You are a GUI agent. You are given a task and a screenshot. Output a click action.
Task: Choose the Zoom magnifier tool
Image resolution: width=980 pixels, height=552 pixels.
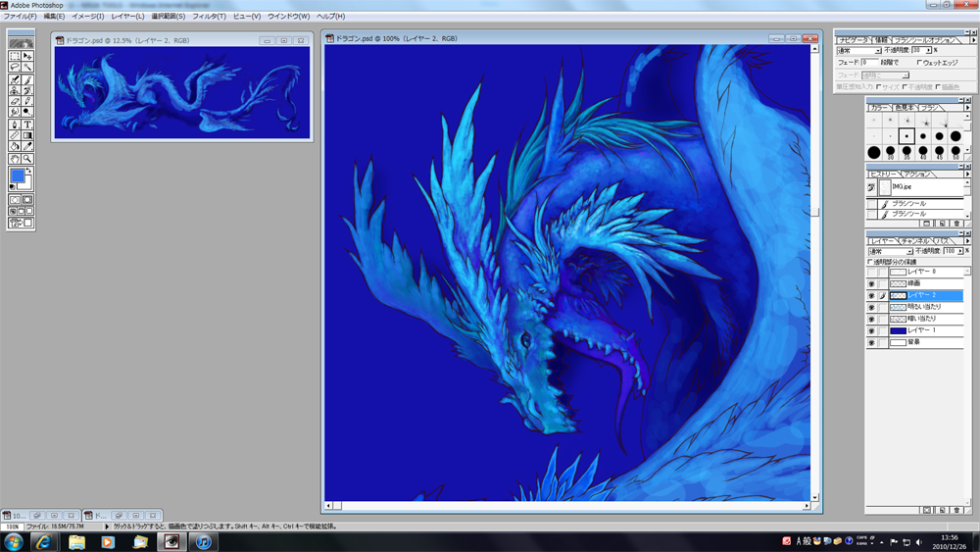tap(27, 159)
